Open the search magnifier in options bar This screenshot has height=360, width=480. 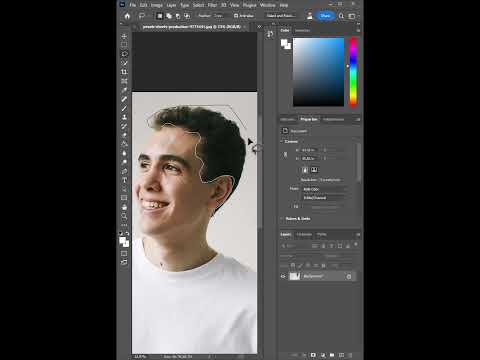341,16
